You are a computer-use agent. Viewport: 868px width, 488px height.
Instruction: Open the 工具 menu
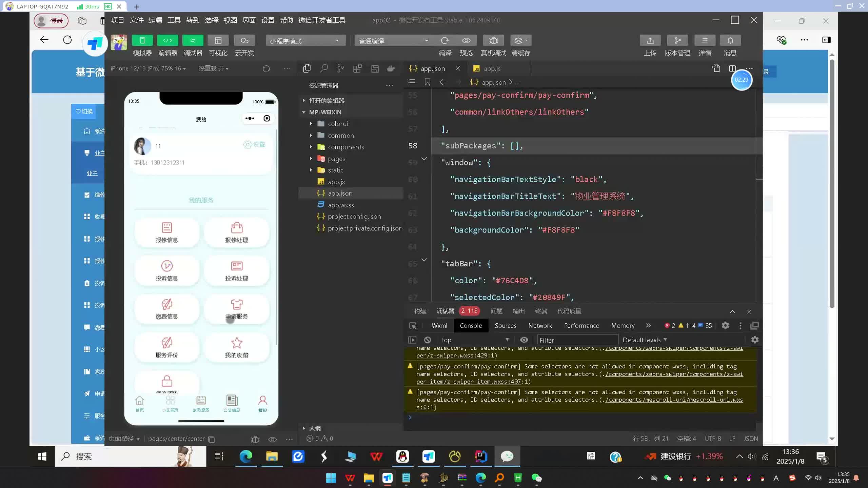(174, 20)
